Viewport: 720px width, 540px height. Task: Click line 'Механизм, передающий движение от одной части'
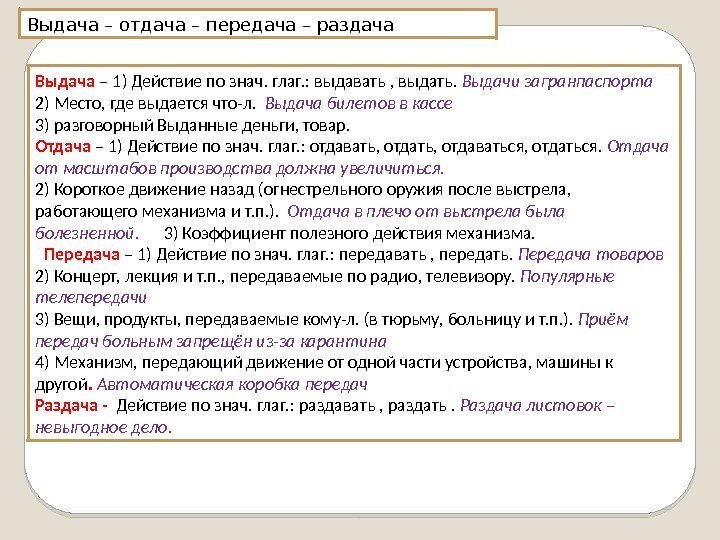tap(248, 363)
